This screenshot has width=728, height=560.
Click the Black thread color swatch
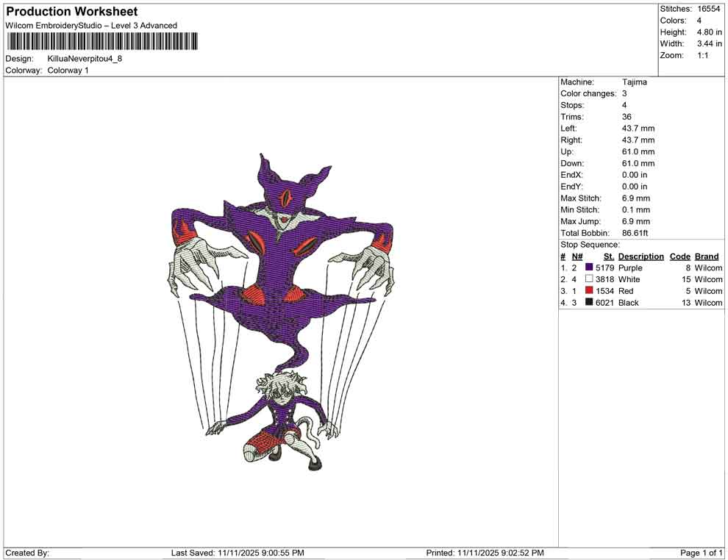589,302
